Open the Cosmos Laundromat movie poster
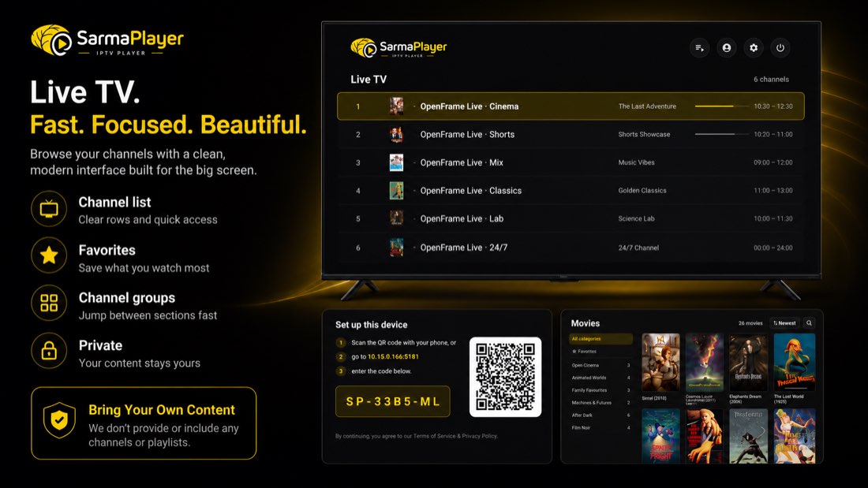868x488 pixels. pyautogui.click(x=704, y=363)
